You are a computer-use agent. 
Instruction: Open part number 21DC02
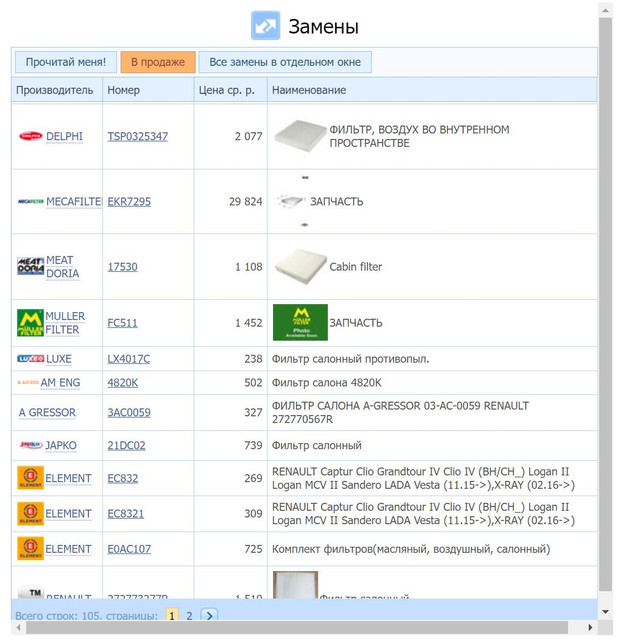click(x=126, y=445)
